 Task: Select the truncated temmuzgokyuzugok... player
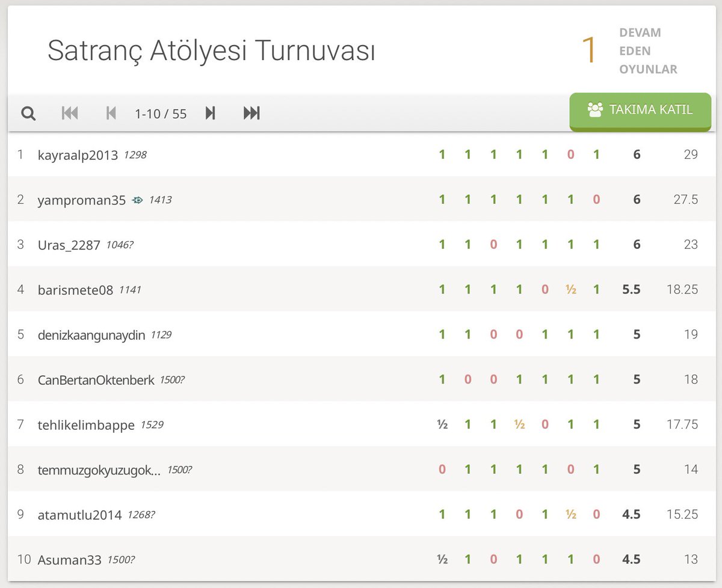[x=99, y=470]
